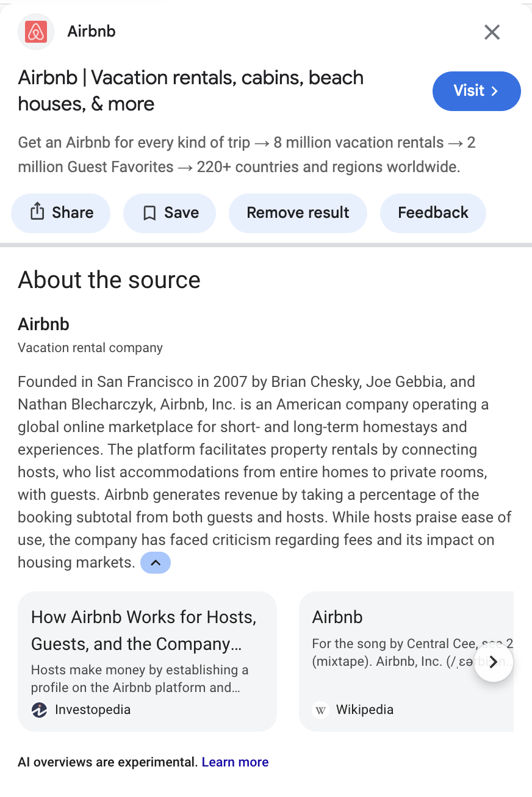Viewport: 532px width, 797px height.
Task: Click the Airbnb logo icon at top
Action: coord(36,32)
